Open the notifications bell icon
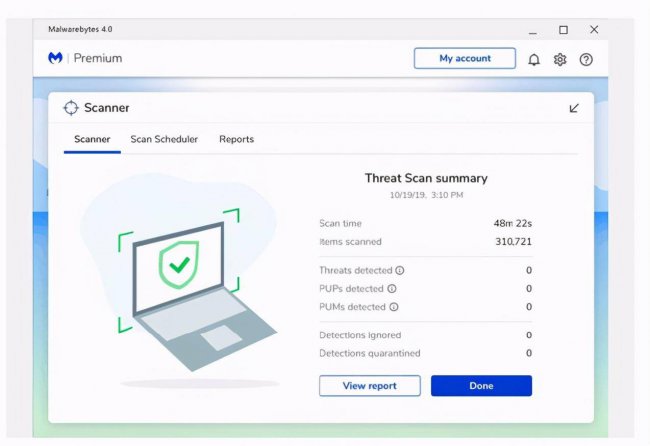Image resolution: width=650 pixels, height=446 pixels. pyautogui.click(x=534, y=60)
